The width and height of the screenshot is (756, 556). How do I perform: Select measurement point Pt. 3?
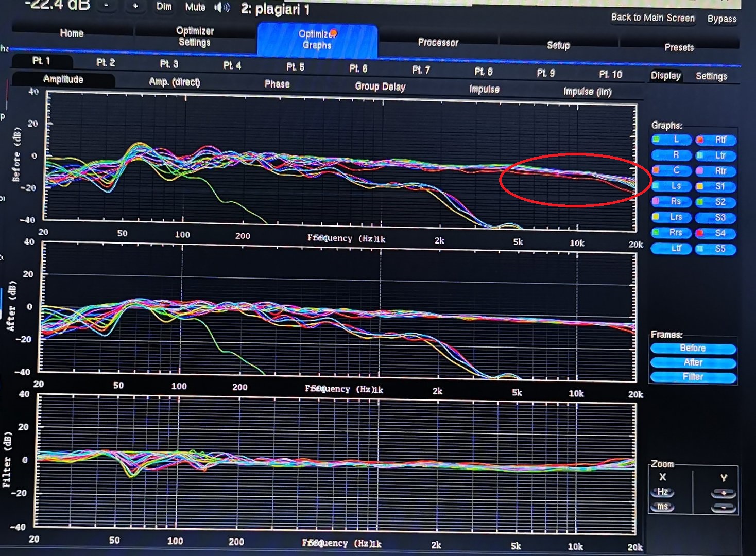[x=169, y=64]
